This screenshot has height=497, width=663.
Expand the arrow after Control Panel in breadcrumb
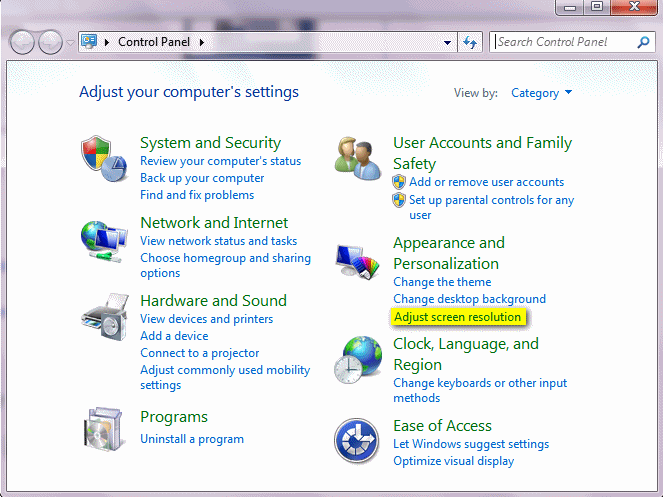tap(202, 42)
